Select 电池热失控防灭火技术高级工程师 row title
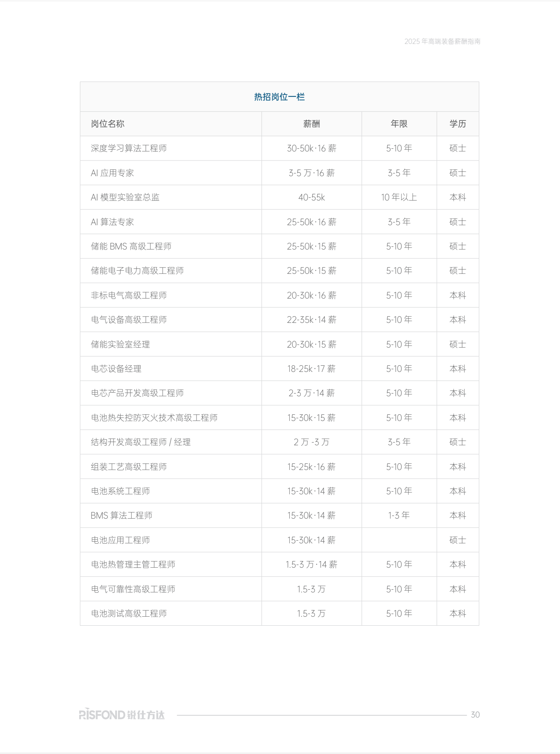Image resolution: width=560 pixels, height=754 pixels. (154, 418)
